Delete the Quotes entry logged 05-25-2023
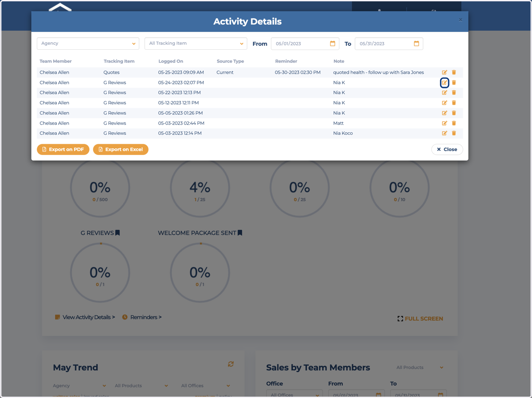This screenshot has height=398, width=532. pyautogui.click(x=454, y=72)
